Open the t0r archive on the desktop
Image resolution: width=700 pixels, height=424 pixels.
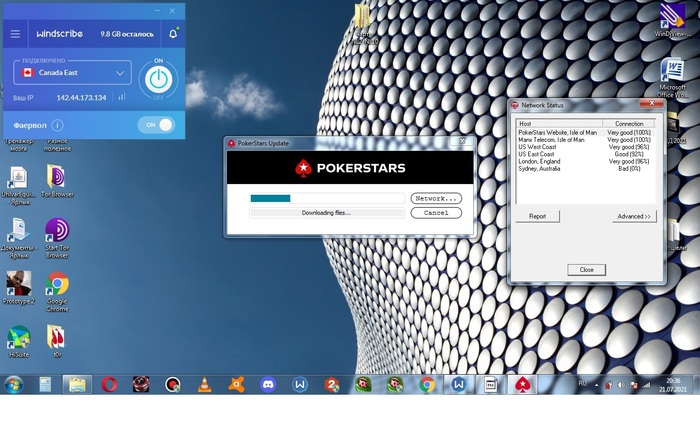click(x=57, y=342)
